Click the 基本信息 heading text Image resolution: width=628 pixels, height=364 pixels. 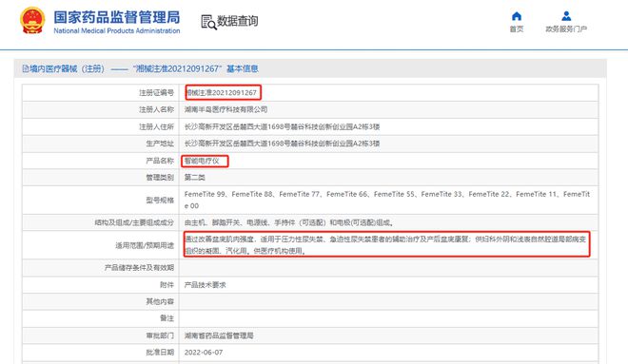click(243, 68)
